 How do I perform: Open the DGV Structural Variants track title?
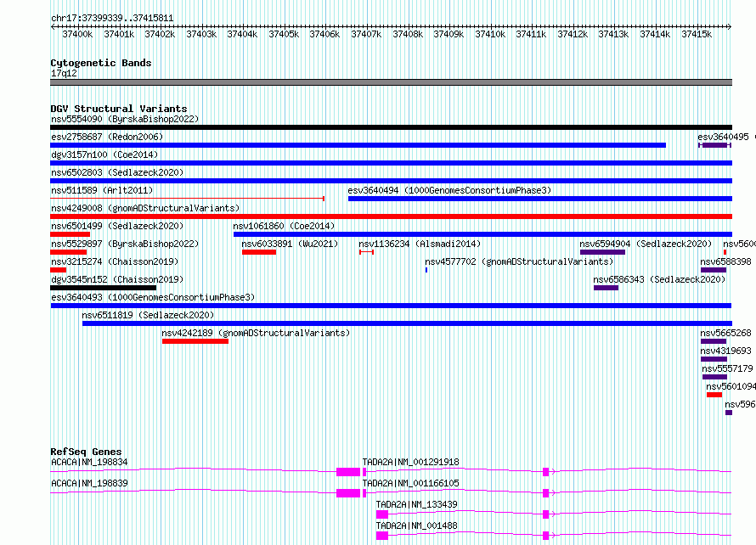pos(118,109)
